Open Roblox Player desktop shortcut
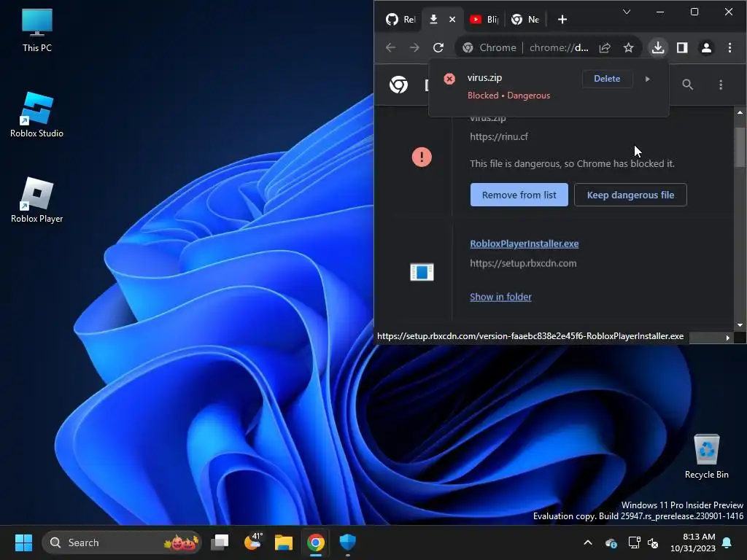This screenshot has width=747, height=560. tap(36, 200)
